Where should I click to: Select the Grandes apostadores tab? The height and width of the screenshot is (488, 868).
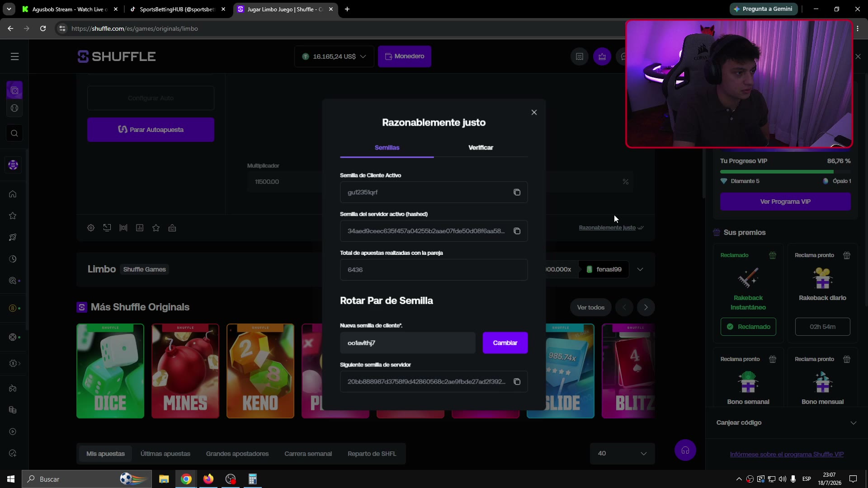tap(237, 454)
